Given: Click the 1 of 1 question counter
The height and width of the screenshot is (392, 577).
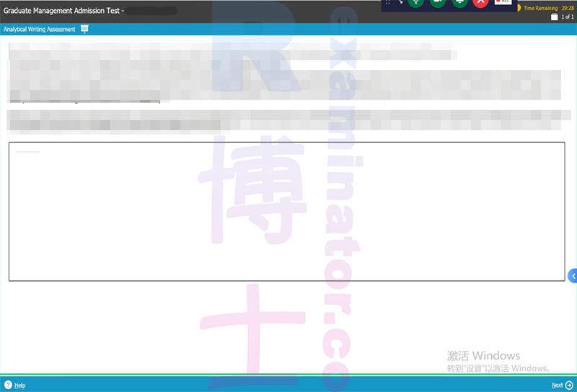Looking at the screenshot, I should [567, 17].
